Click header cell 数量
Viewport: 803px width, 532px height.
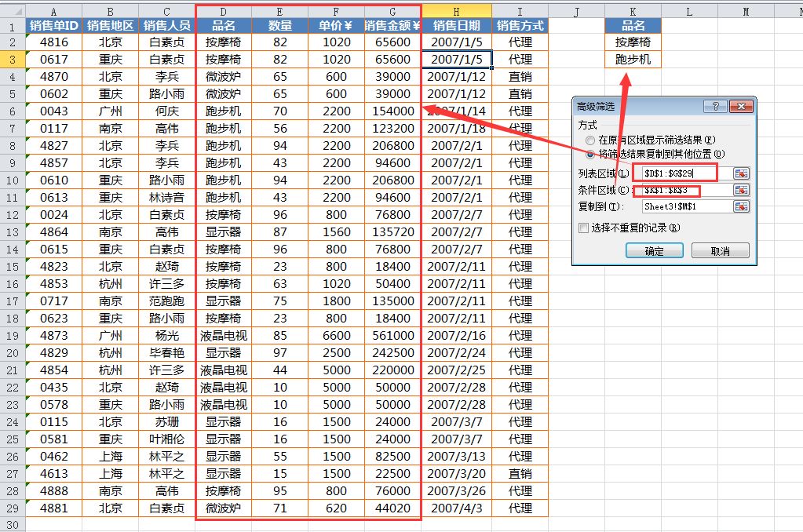tap(279, 26)
